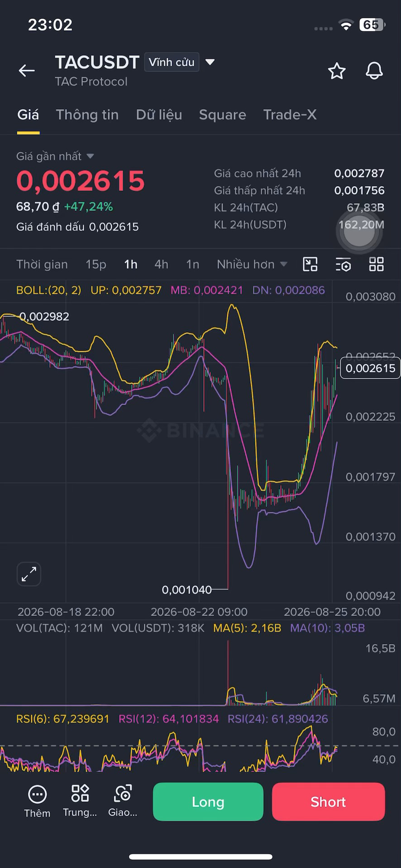Tap the back arrow icon
Image resolution: width=401 pixels, height=868 pixels.
coord(27,71)
